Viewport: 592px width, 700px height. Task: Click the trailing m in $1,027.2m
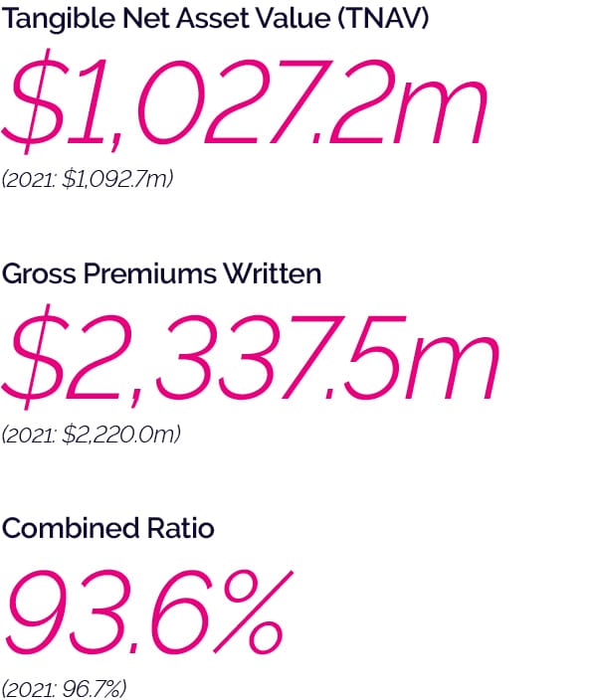pyautogui.click(x=442, y=112)
